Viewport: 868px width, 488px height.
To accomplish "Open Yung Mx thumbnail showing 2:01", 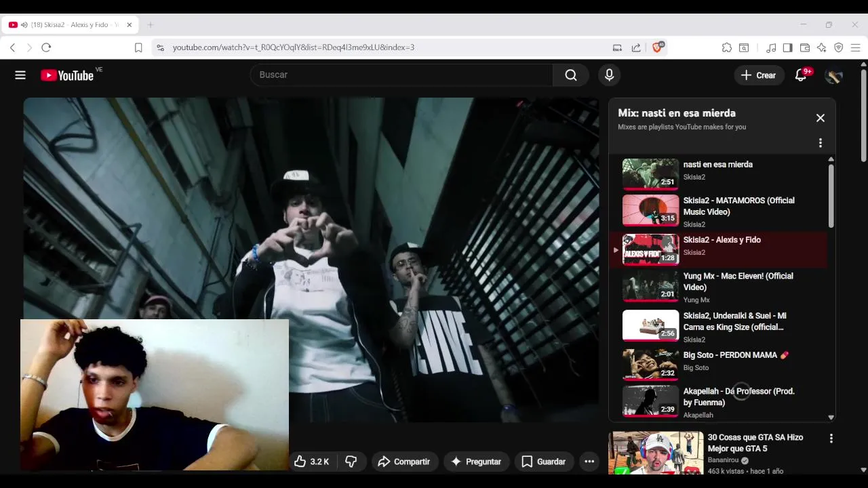I will 650,286.
